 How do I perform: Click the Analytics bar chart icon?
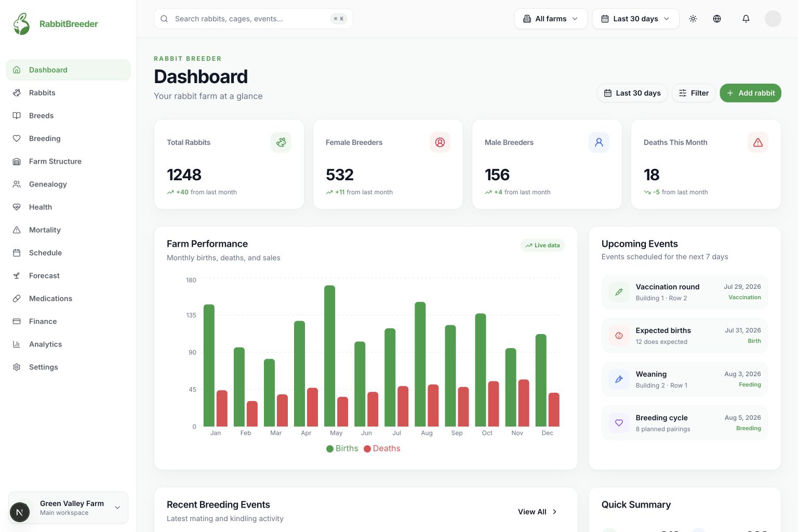pos(17,344)
